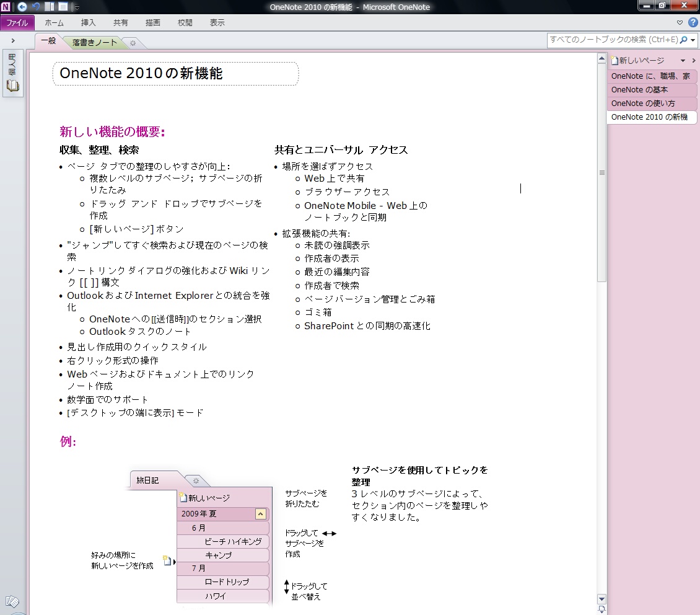Select the 一般 section tab
Image resolution: width=700 pixels, height=615 pixels.
click(48, 41)
